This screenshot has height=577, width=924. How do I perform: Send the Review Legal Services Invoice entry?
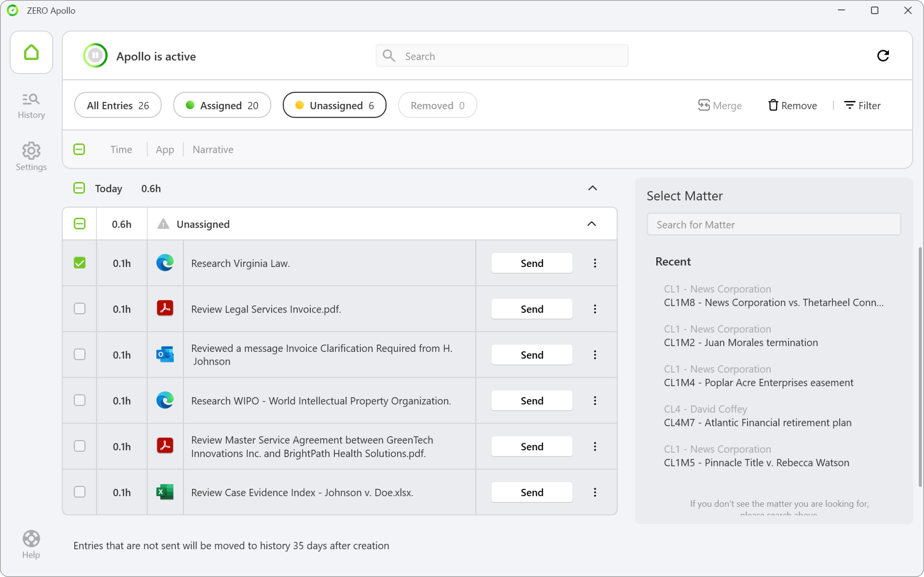tap(531, 308)
